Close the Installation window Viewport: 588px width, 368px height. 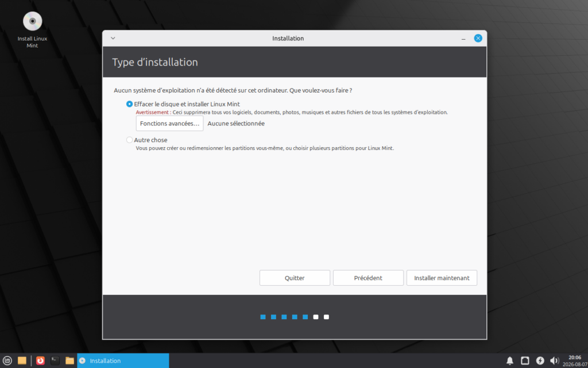[478, 39]
